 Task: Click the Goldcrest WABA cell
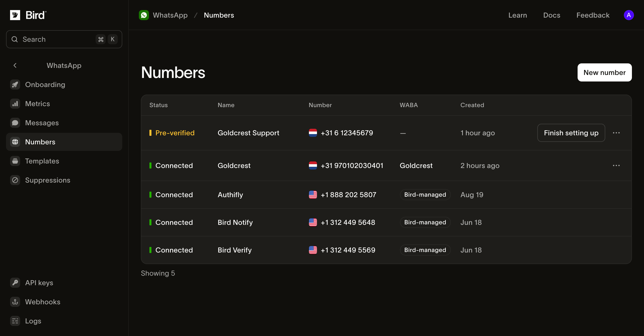(416, 165)
